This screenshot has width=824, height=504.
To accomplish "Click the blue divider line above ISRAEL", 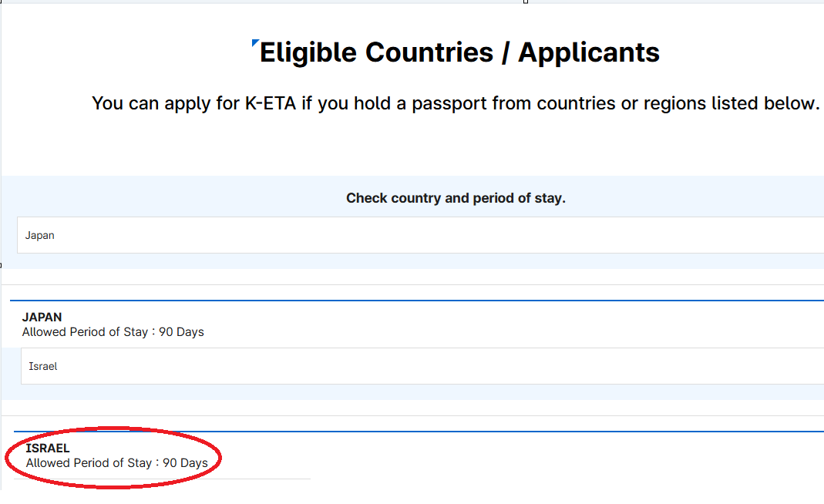I will (418, 432).
